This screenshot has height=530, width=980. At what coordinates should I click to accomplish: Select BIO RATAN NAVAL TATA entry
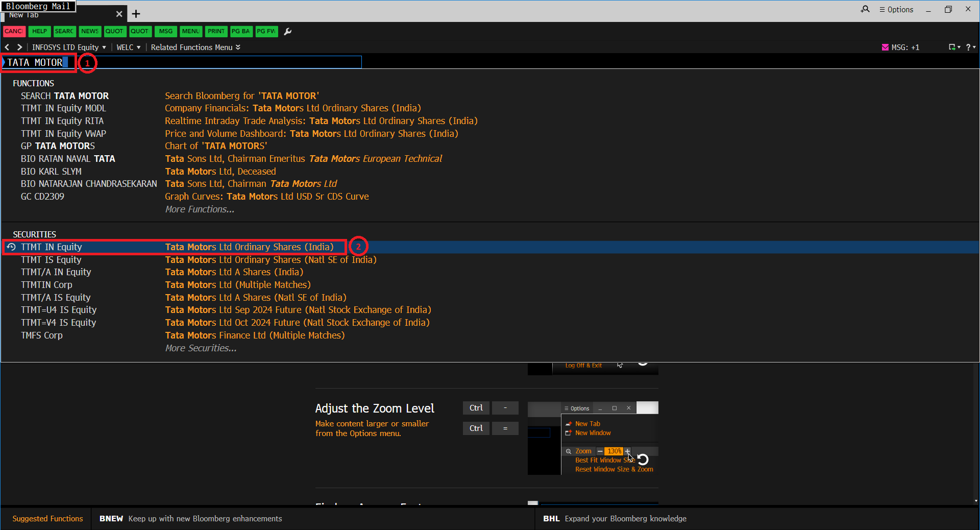pos(68,159)
